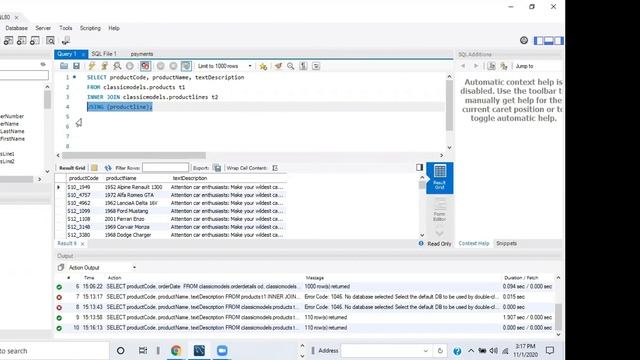Sort by the textDescription column header
The height and width of the screenshot is (360, 640).
point(190,178)
